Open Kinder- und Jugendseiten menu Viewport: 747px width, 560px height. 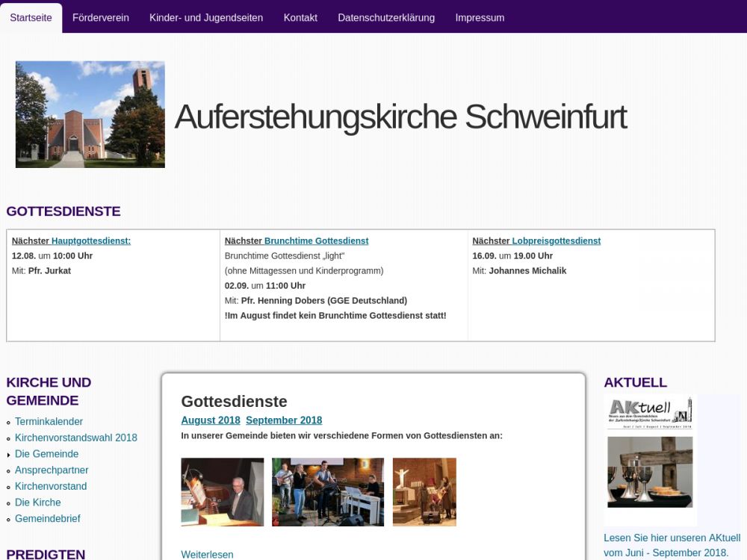206,17
